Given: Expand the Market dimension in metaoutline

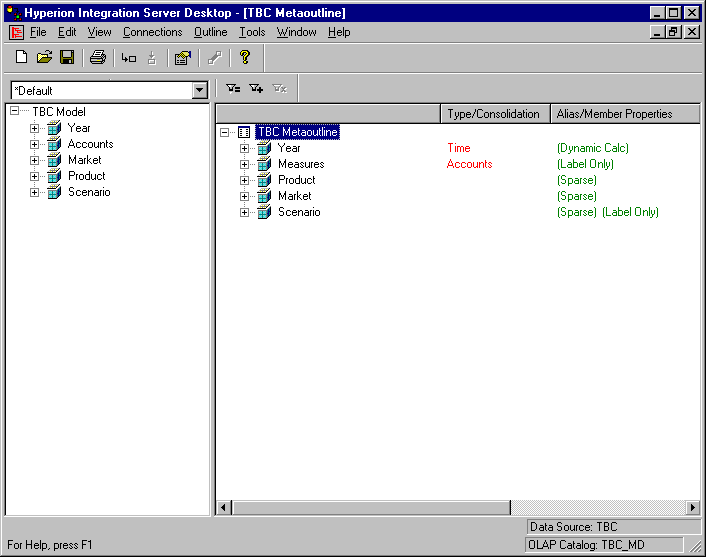Looking at the screenshot, I should pos(244,196).
